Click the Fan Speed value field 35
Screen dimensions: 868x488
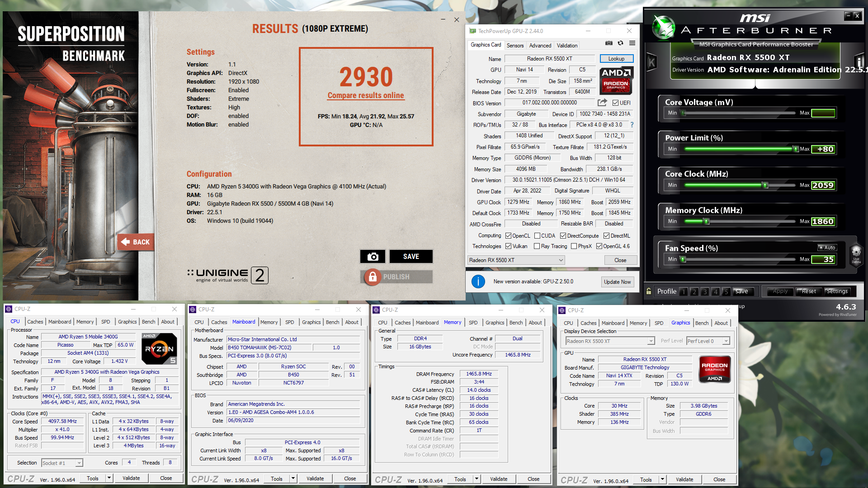point(823,259)
